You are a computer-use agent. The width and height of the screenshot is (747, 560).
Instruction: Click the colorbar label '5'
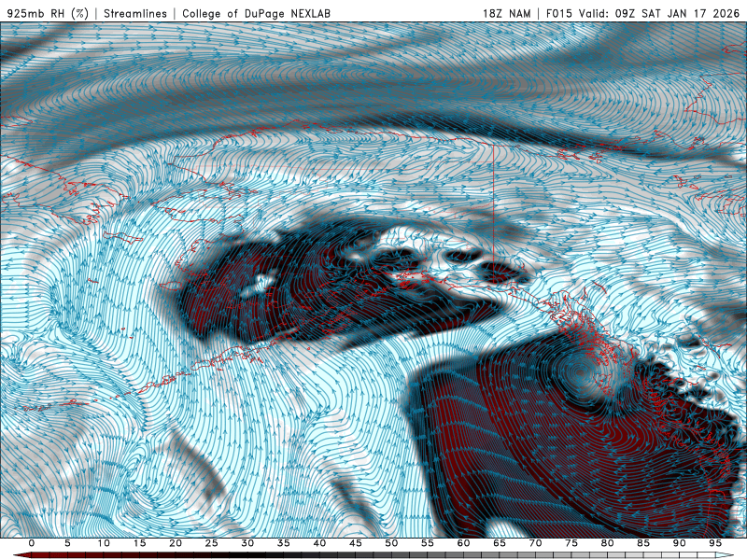67,543
